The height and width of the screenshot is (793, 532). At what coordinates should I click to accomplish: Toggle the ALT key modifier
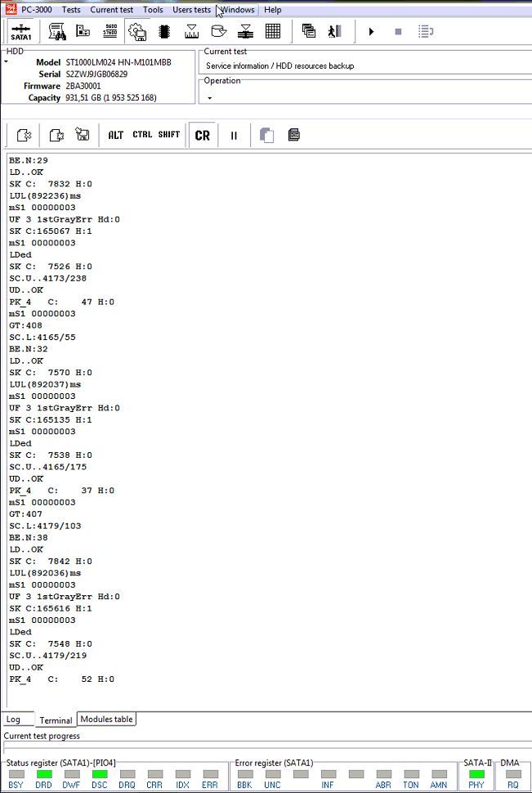(115, 136)
